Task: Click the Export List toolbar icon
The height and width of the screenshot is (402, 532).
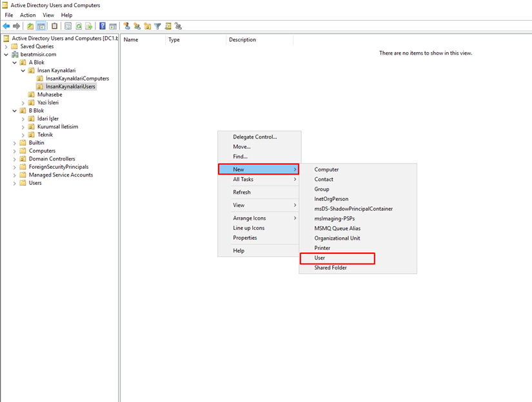Action: point(90,26)
